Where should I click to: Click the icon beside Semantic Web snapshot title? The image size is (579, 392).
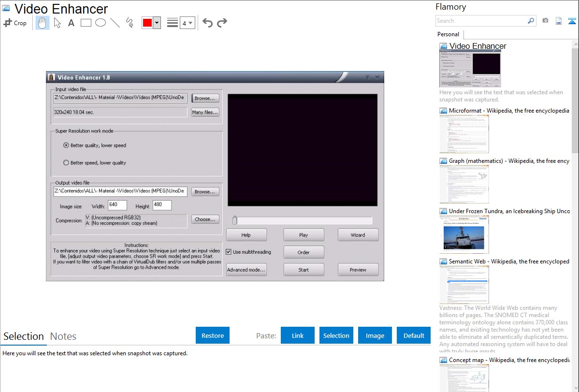443,261
